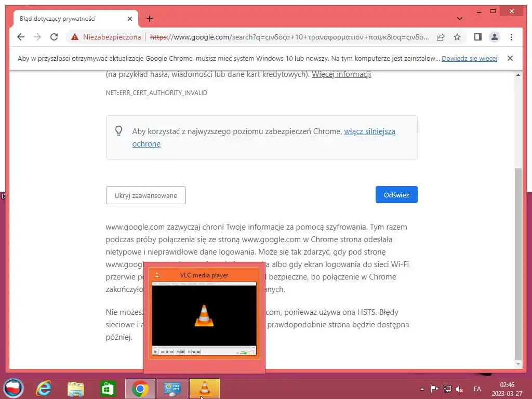The width and height of the screenshot is (532, 399).
Task: Click the lightbulb icon in the tip box
Action: click(x=118, y=130)
